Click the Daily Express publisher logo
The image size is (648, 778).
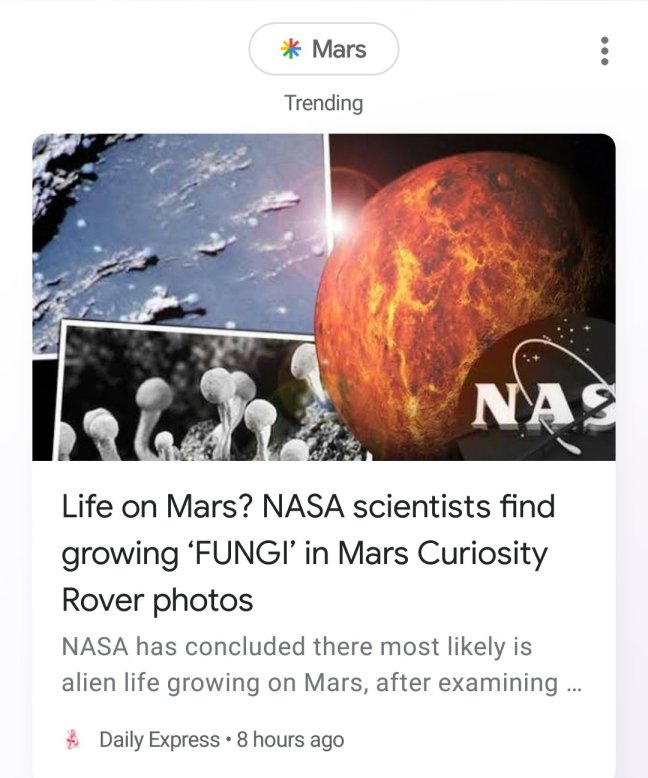pos(71,740)
